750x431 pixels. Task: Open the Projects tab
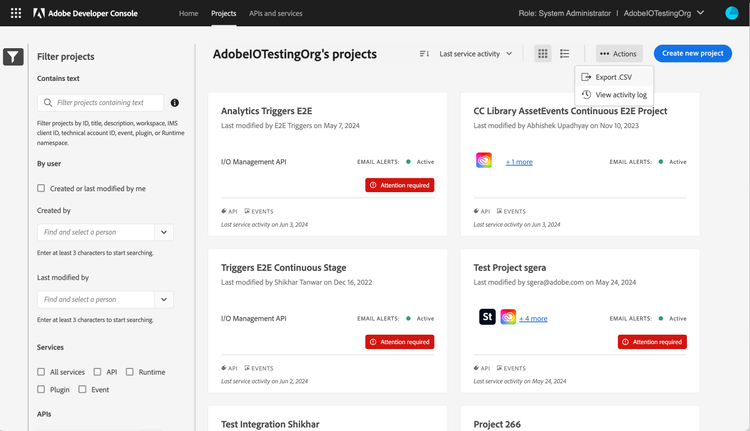(x=223, y=13)
